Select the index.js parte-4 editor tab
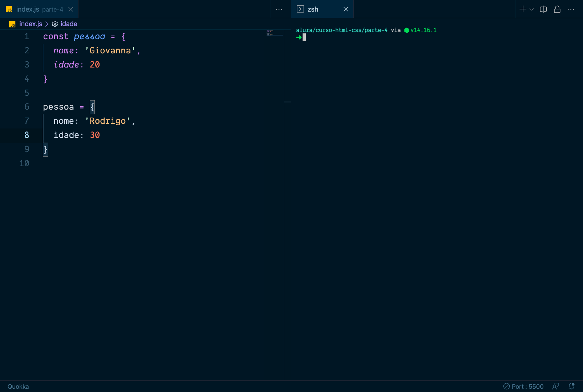Image resolution: width=583 pixels, height=392 pixels. click(x=39, y=9)
